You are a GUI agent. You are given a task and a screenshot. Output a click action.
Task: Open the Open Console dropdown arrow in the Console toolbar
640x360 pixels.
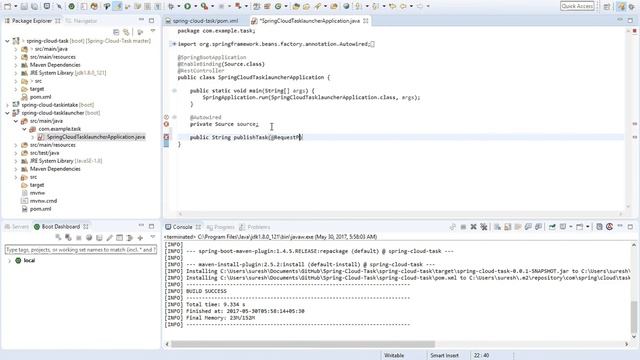pyautogui.click(x=588, y=227)
